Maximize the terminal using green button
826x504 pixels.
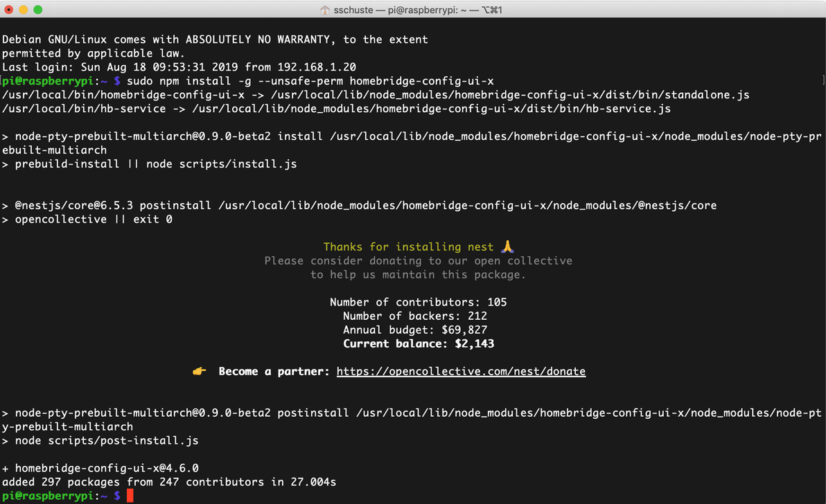tap(37, 10)
